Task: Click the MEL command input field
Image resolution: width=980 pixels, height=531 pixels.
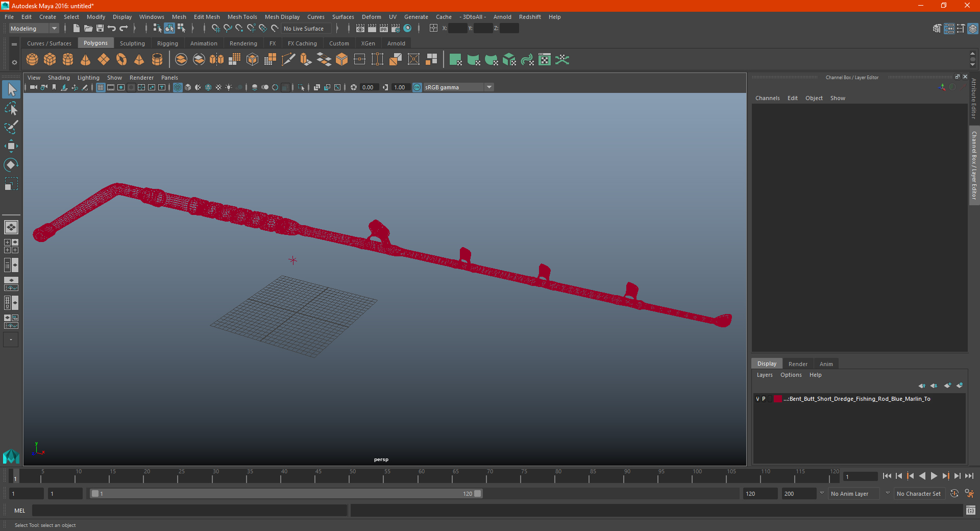Action: pyautogui.click(x=189, y=511)
